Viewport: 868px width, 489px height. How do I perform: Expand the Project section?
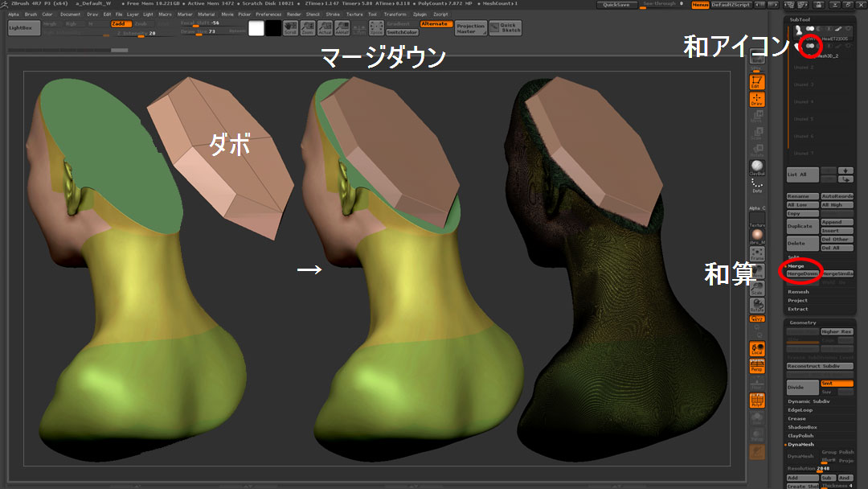point(797,300)
